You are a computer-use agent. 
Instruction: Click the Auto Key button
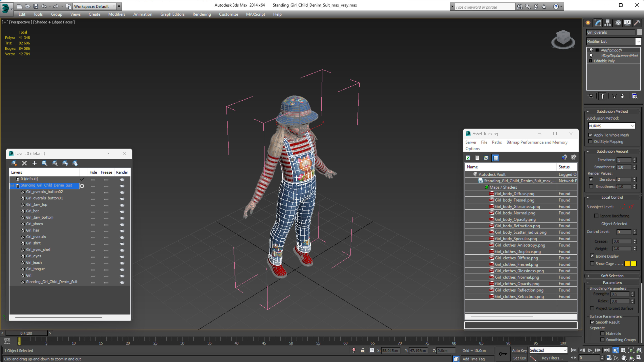point(519,350)
